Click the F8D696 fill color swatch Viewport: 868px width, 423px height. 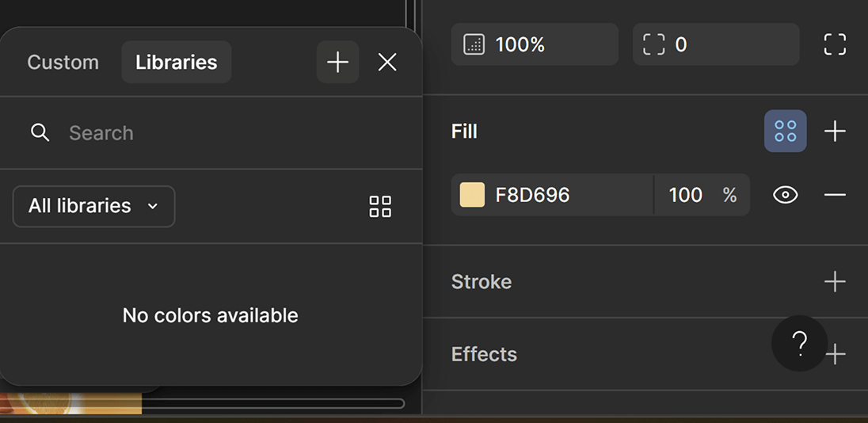[x=472, y=195]
